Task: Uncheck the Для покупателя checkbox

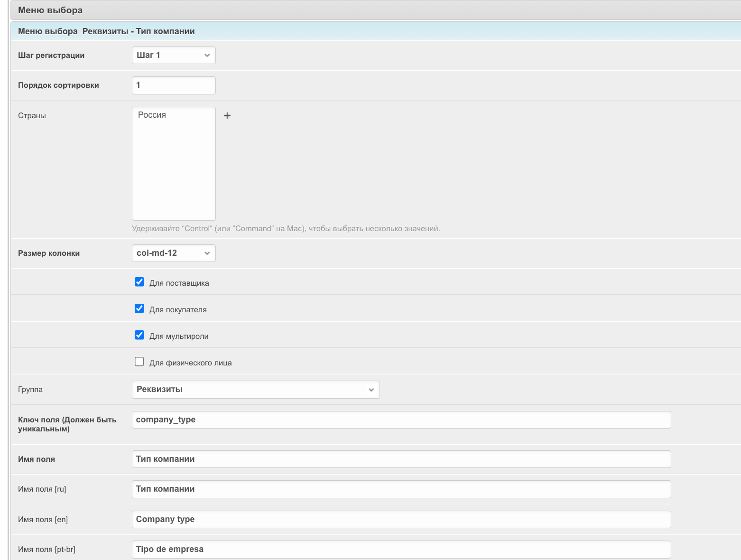Action: click(139, 308)
